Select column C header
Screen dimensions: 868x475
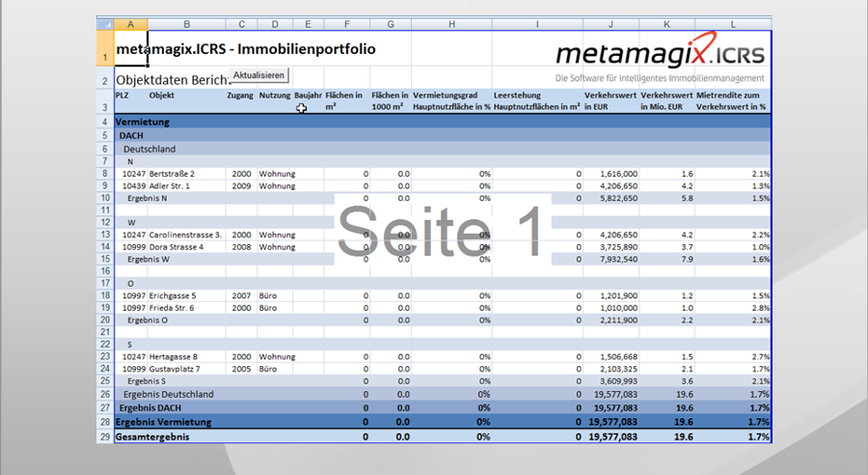coord(241,24)
